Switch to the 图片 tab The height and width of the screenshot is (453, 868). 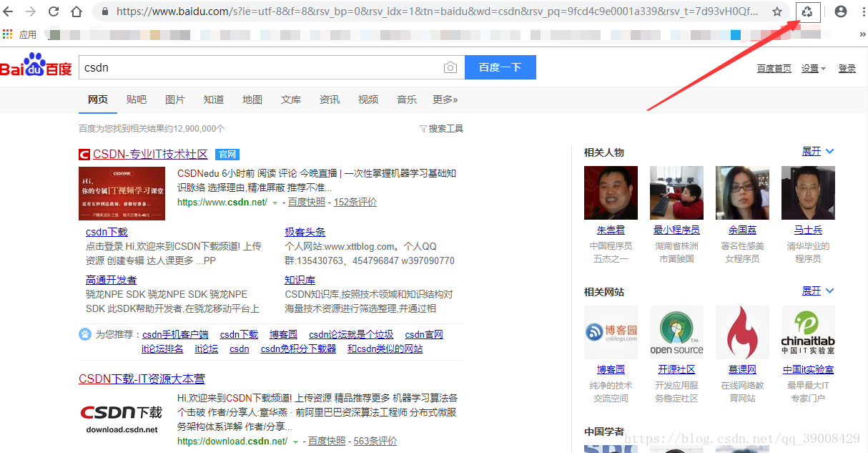click(175, 99)
